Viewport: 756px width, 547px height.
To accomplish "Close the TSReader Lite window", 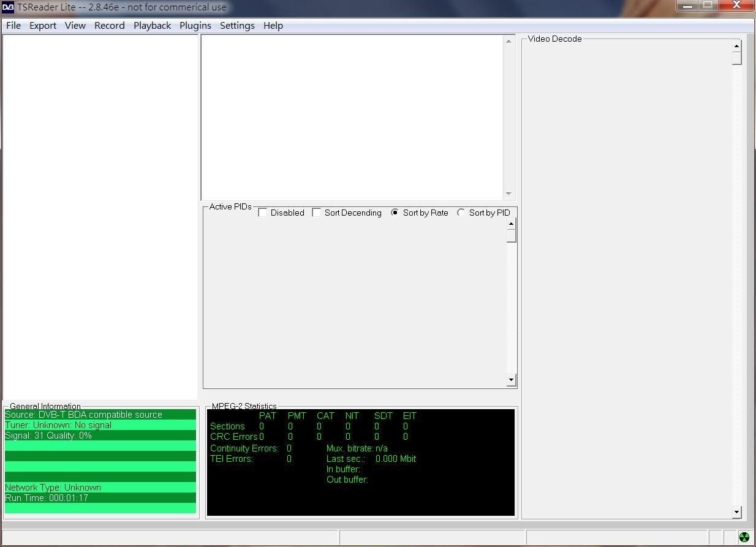I will click(x=737, y=6).
